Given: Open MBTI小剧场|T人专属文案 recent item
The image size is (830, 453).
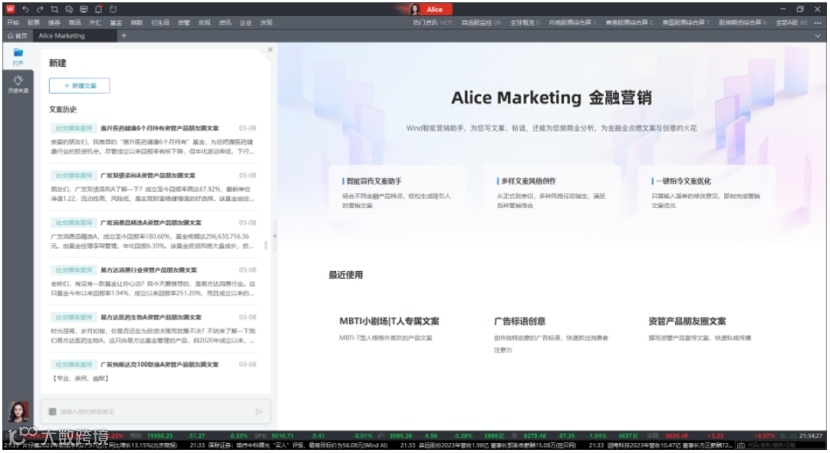Looking at the screenshot, I should click(x=389, y=328).
